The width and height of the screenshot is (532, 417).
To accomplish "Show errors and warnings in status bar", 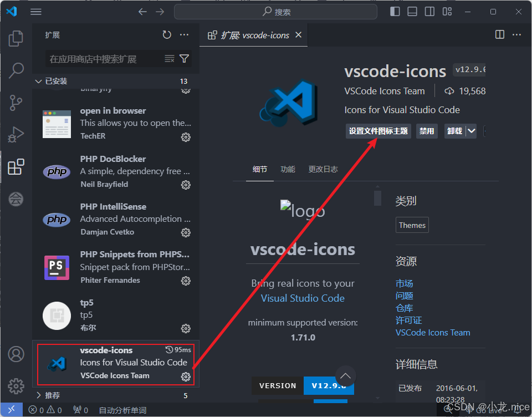I will [45, 410].
